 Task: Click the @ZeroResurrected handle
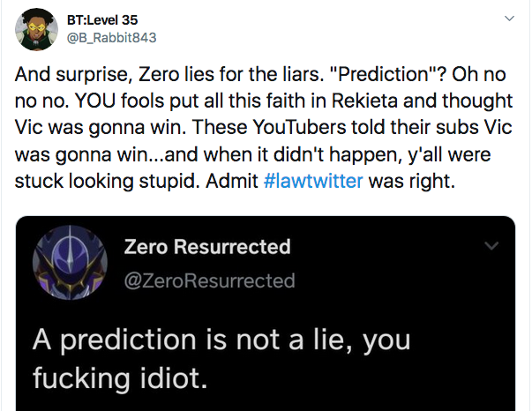coord(209,280)
